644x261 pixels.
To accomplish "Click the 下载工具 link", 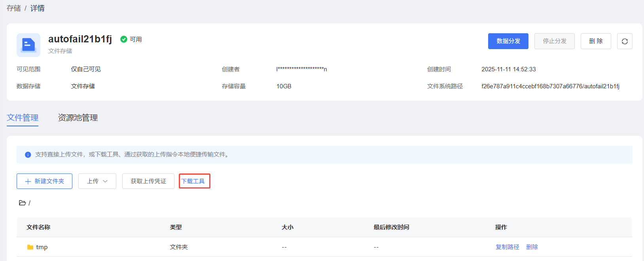I will coord(193,181).
